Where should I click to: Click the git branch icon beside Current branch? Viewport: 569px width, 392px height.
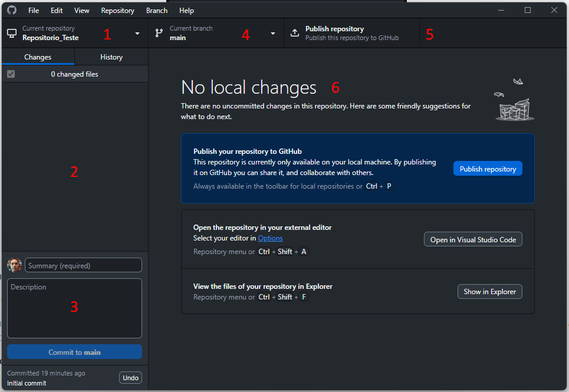159,34
